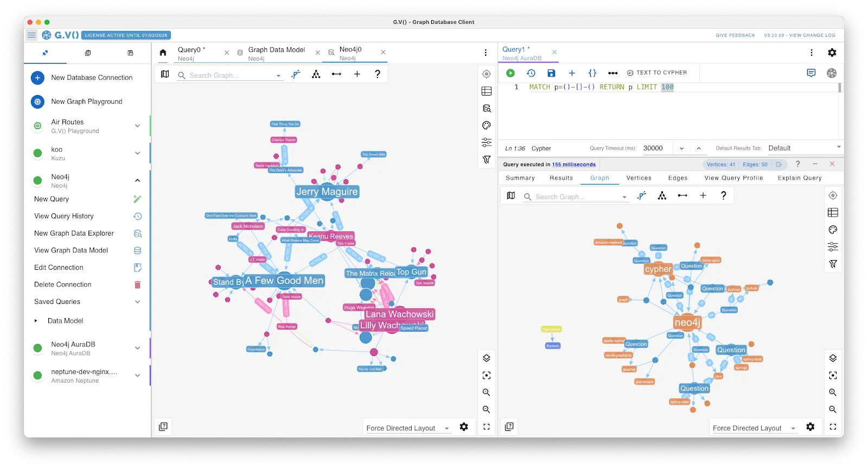Click the GIVE FEEDBACK link
The width and height of the screenshot is (868, 469).
[735, 35]
